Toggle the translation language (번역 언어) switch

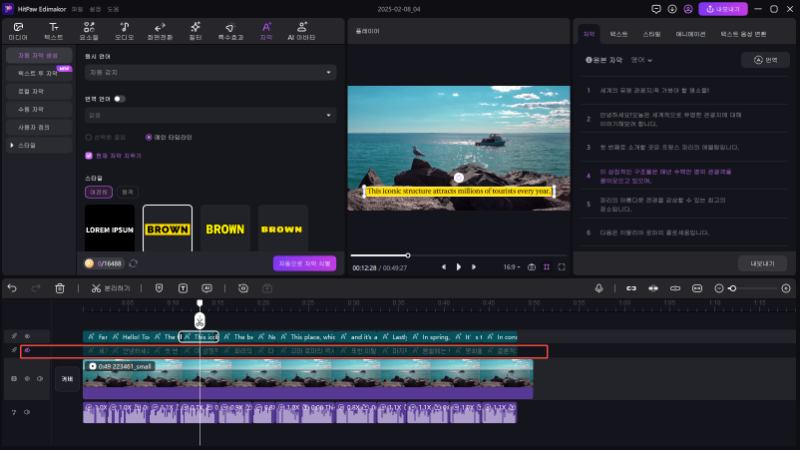[x=119, y=99]
